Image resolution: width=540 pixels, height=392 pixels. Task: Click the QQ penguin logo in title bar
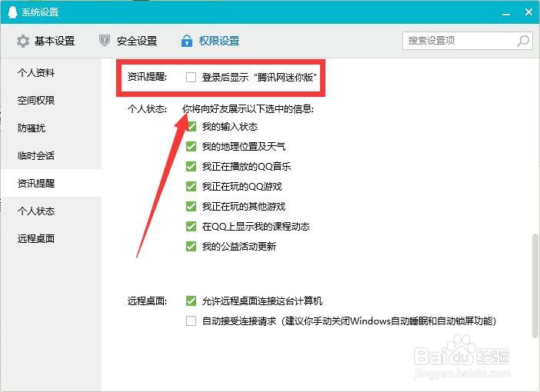click(x=12, y=12)
